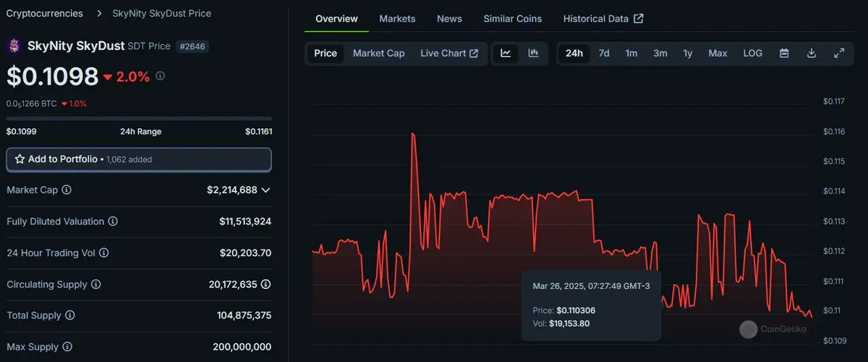Open the Overview tab
Image resolution: width=868 pixels, height=362 pixels.
tap(336, 18)
